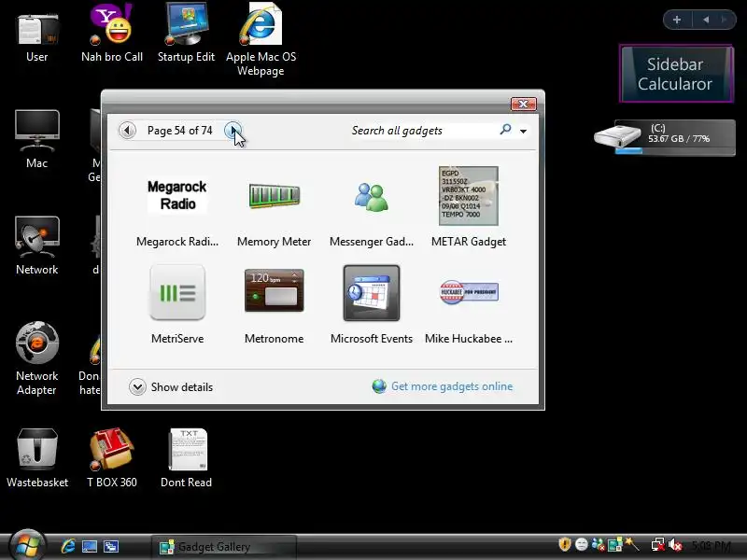
Task: Select the User desktop icon
Action: [36, 38]
